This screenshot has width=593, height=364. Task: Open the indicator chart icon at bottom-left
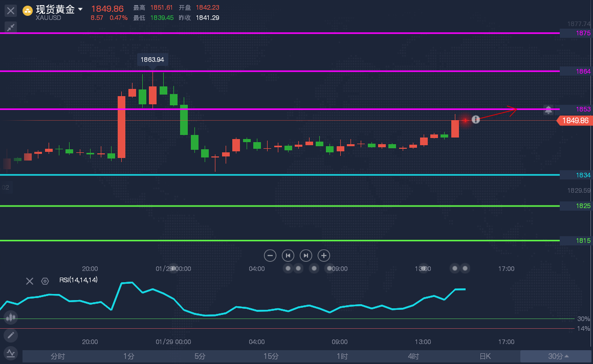[11, 353]
